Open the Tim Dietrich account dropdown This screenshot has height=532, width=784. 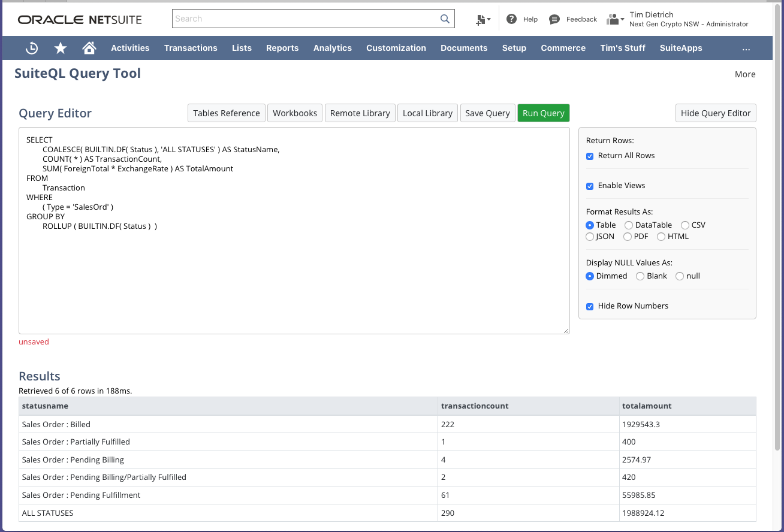tap(689, 19)
